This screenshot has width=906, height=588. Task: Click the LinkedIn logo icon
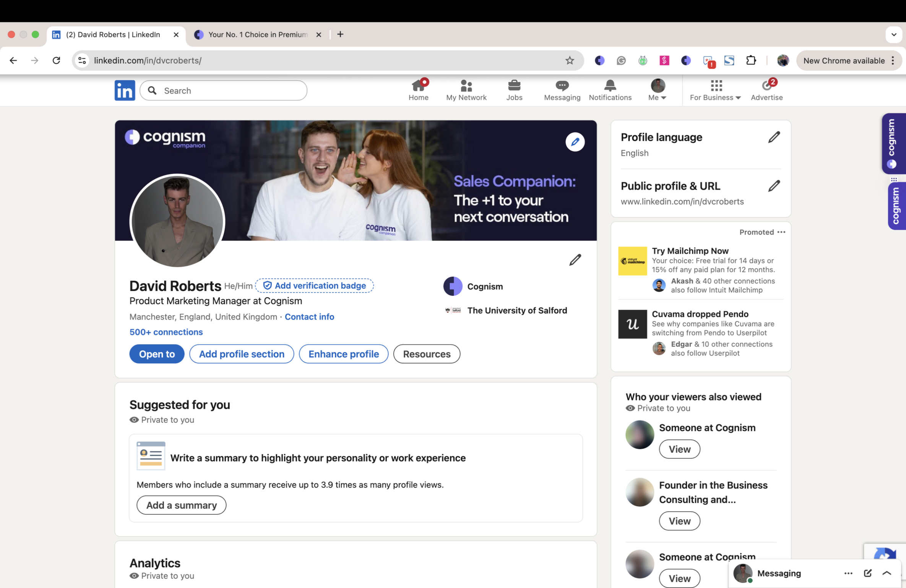[125, 91]
